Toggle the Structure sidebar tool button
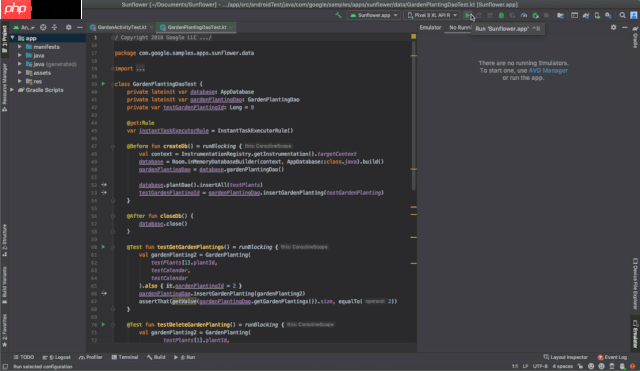Image resolution: width=640 pixels, height=371 pixels. pos(4,240)
